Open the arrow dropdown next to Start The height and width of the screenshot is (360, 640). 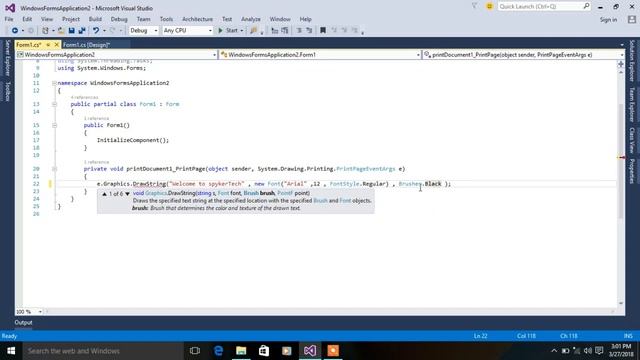point(242,31)
